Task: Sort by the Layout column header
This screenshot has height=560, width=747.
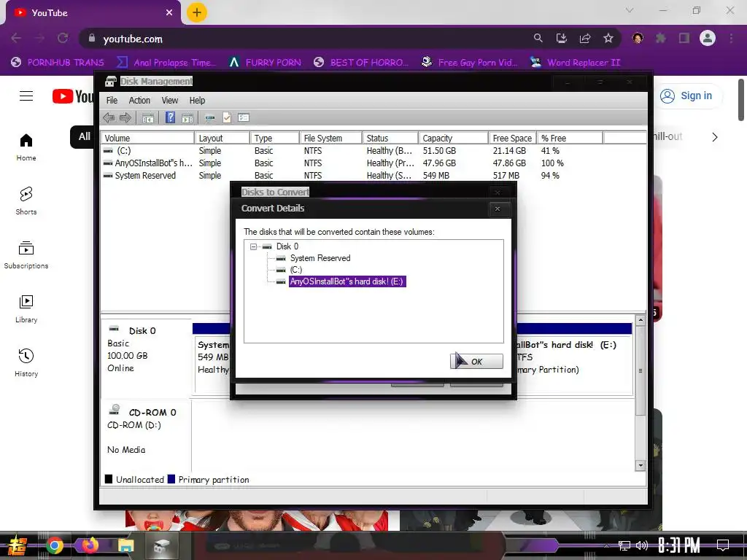Action: point(222,138)
